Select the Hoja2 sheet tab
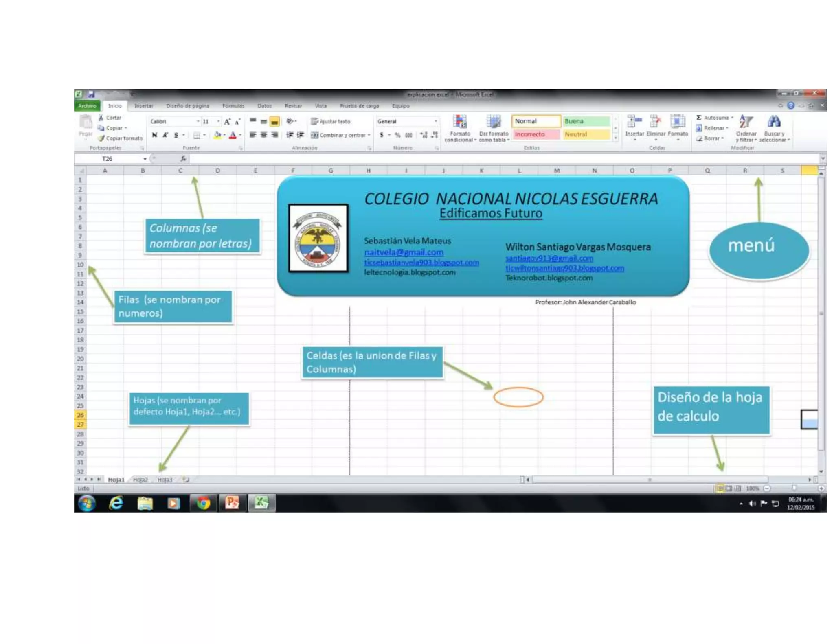This screenshot has height=644, width=834. 140,480
